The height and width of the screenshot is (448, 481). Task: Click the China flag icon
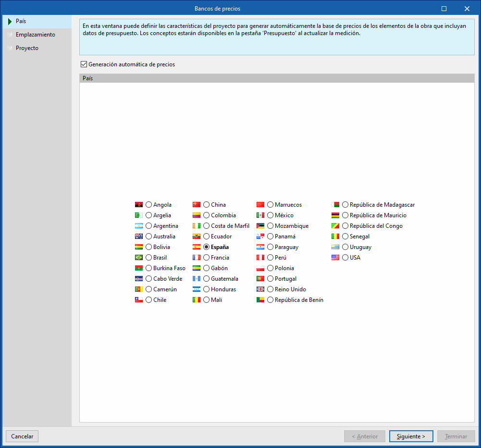click(x=197, y=205)
